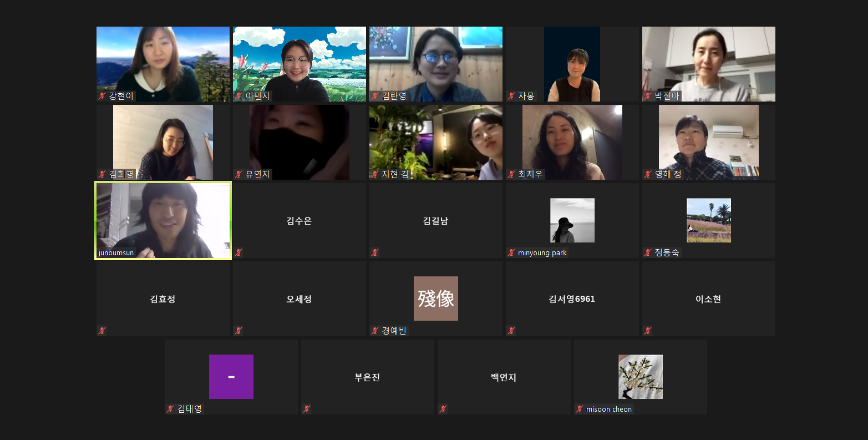
Task: Click the muted mic icon next to 영해 정
Action: [x=648, y=174]
